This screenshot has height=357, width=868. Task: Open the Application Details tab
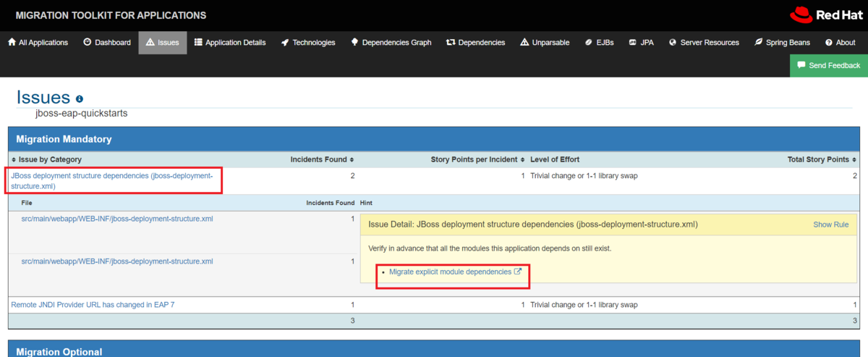pos(230,43)
